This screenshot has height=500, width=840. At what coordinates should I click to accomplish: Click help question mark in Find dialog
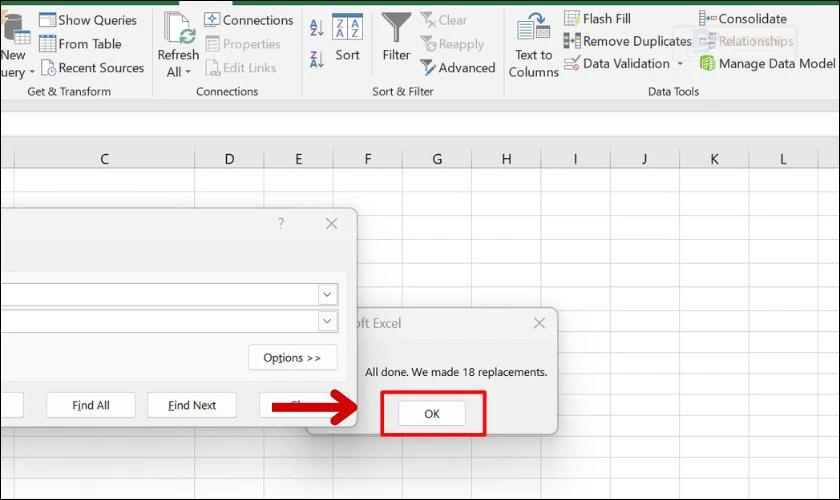[281, 223]
